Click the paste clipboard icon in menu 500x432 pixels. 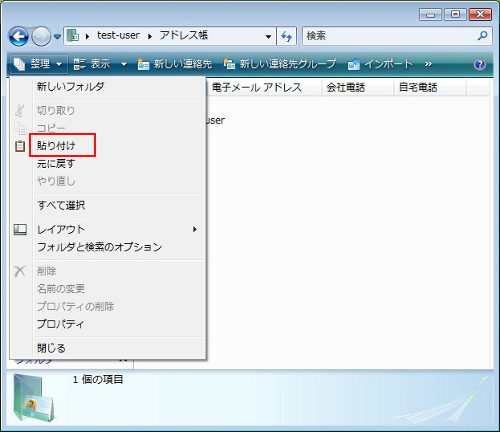tap(20, 146)
